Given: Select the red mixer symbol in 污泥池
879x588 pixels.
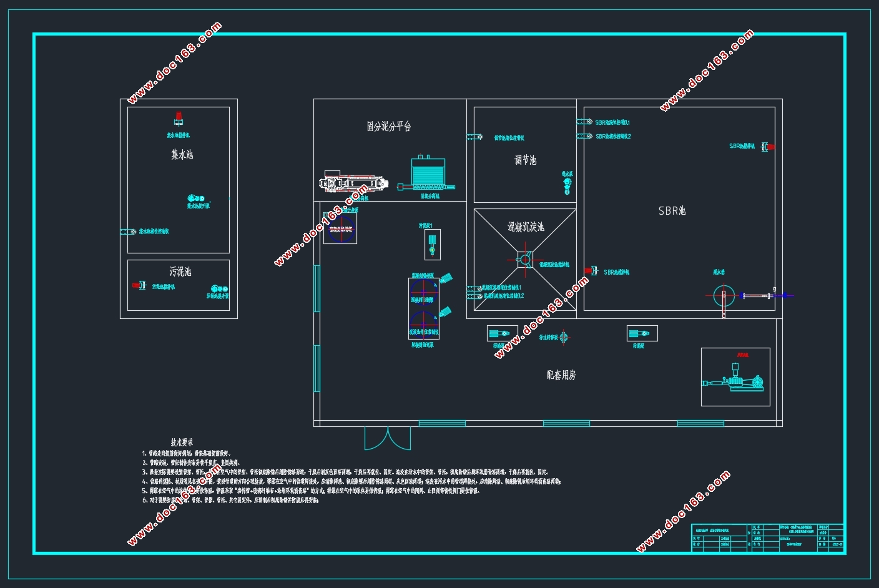Looking at the screenshot, I should click(139, 285).
